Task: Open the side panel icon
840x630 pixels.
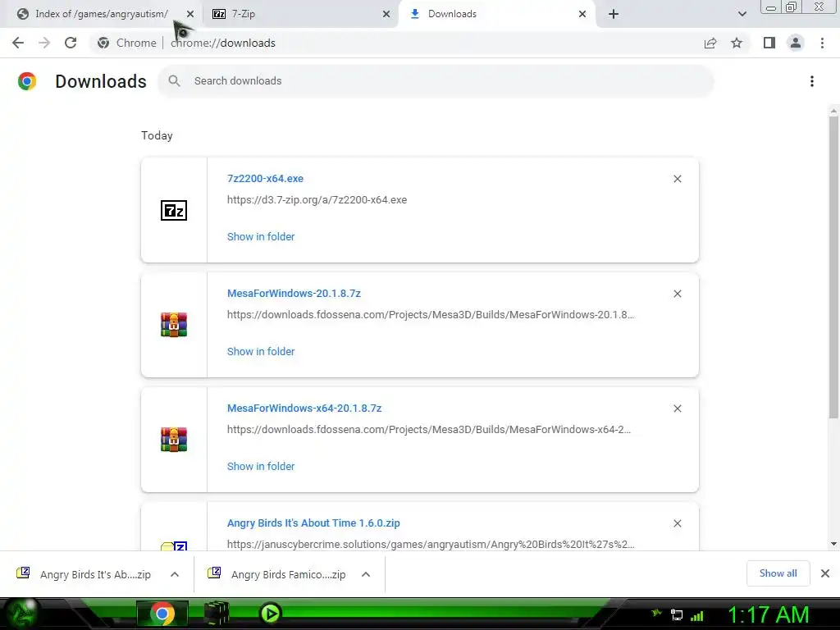Action: (x=769, y=43)
